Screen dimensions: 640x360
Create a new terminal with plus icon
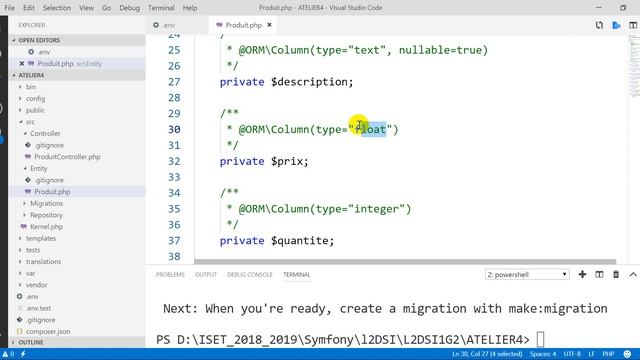pos(582,274)
